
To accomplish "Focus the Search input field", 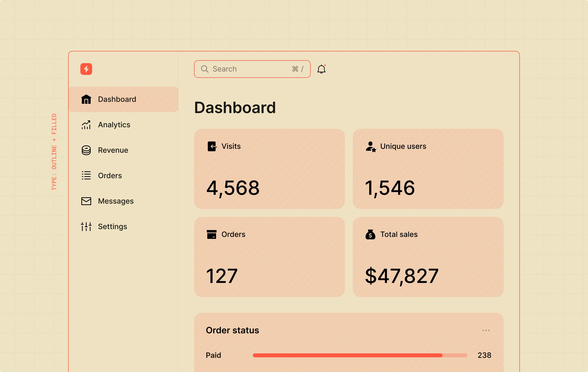I will (x=252, y=69).
